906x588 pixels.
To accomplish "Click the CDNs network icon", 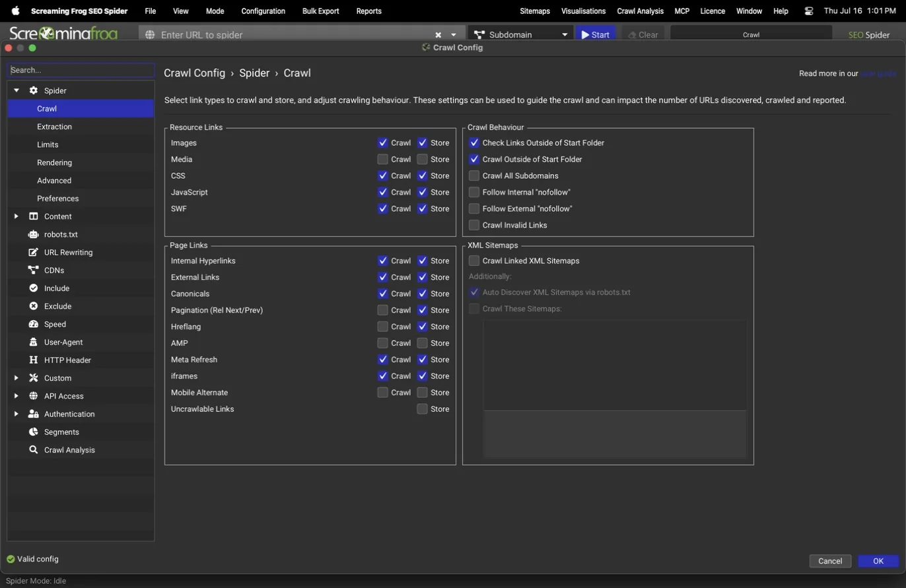I will coord(33,270).
